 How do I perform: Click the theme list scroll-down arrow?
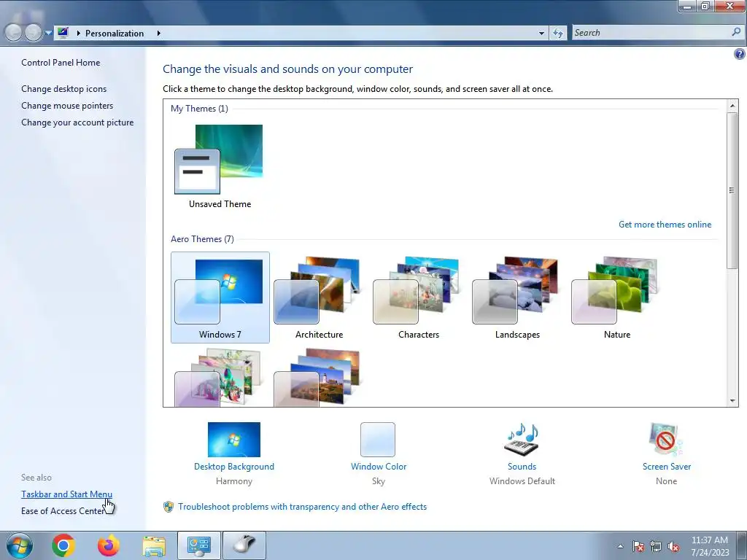pos(732,401)
